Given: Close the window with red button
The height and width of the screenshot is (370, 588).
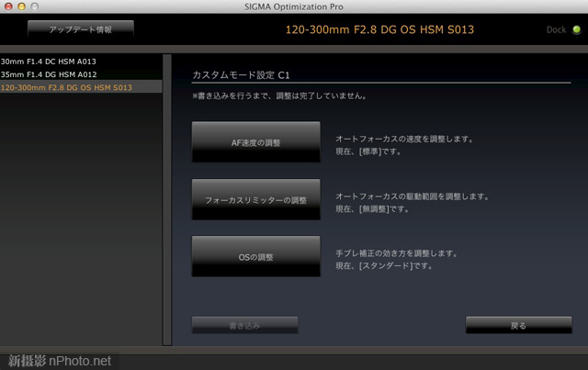Looking at the screenshot, I should coord(8,6).
